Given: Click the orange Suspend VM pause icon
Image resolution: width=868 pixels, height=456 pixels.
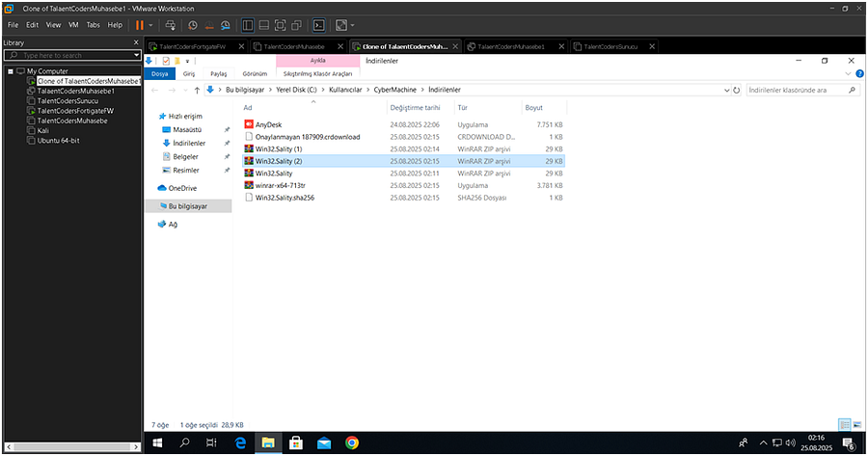Looking at the screenshot, I should pyautogui.click(x=140, y=25).
